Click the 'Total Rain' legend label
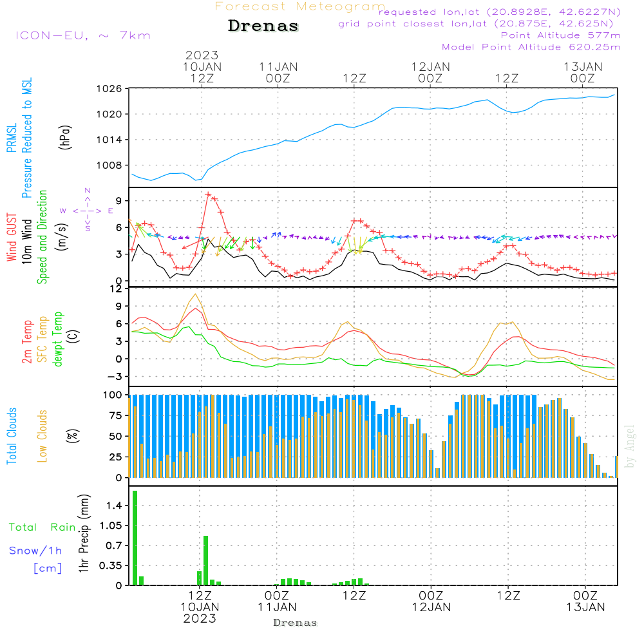This screenshot has width=644, height=644. [43, 527]
